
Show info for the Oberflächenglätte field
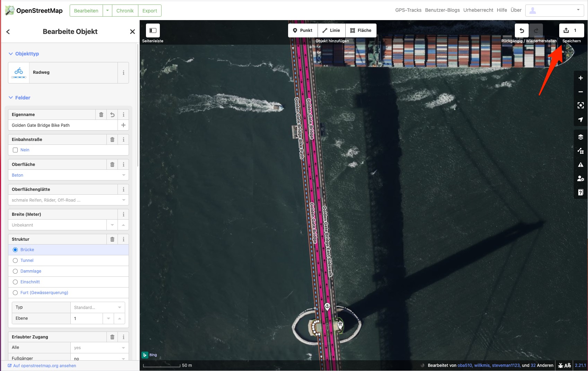coord(123,189)
